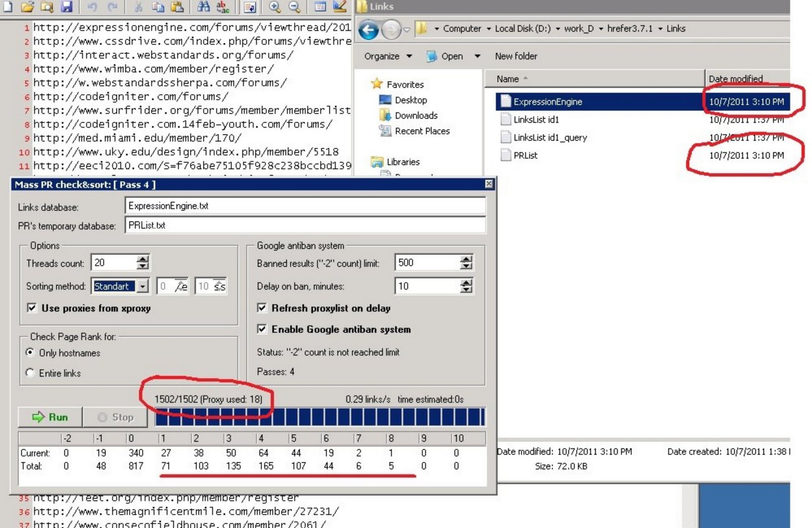The width and height of the screenshot is (812, 528).
Task: Click the Zoom out magnifier icon
Action: click(x=294, y=7)
